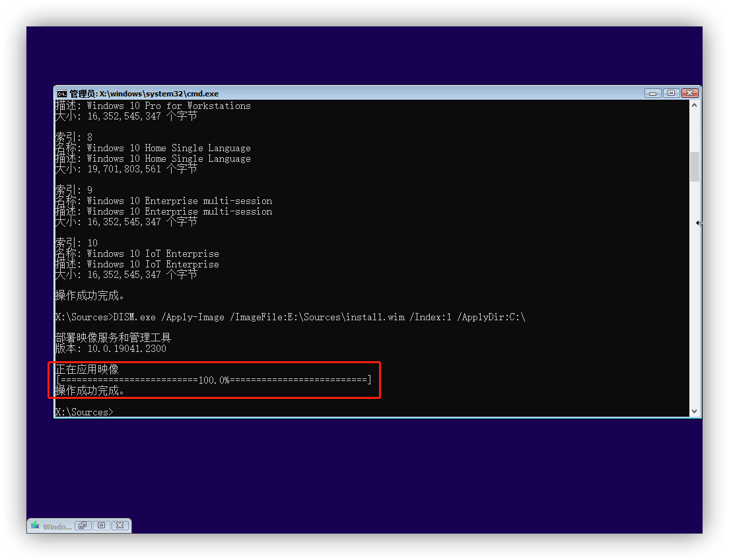This screenshot has height=560, width=729.
Task: Maximize the cmd.exe window
Action: pyautogui.click(x=671, y=93)
